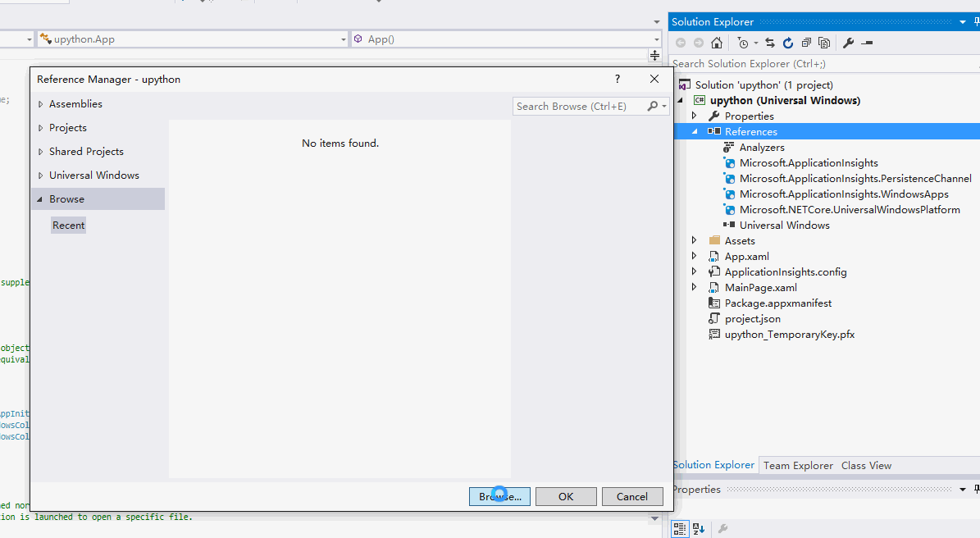The height and width of the screenshot is (538, 980).
Task: Select Universal Windows reference in Solution Explorer
Action: tap(784, 226)
